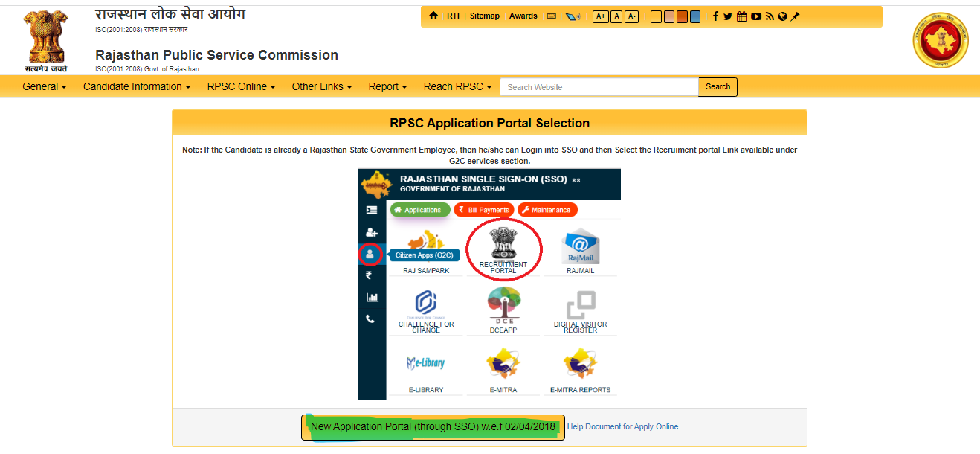Select the blue theme color swatch

(x=695, y=16)
